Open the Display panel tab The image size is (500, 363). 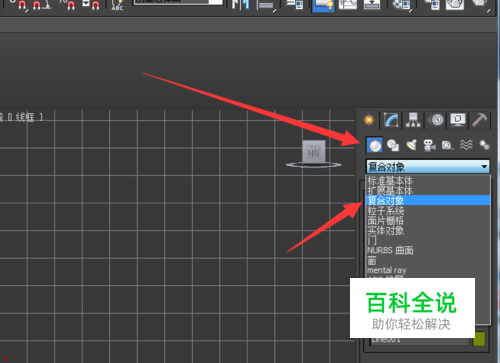click(x=458, y=120)
